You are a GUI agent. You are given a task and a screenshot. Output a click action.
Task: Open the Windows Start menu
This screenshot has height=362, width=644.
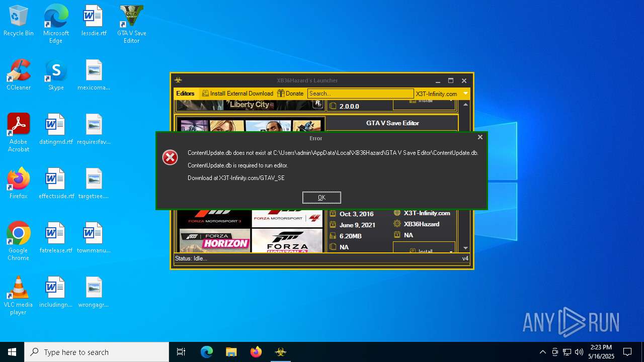point(12,352)
